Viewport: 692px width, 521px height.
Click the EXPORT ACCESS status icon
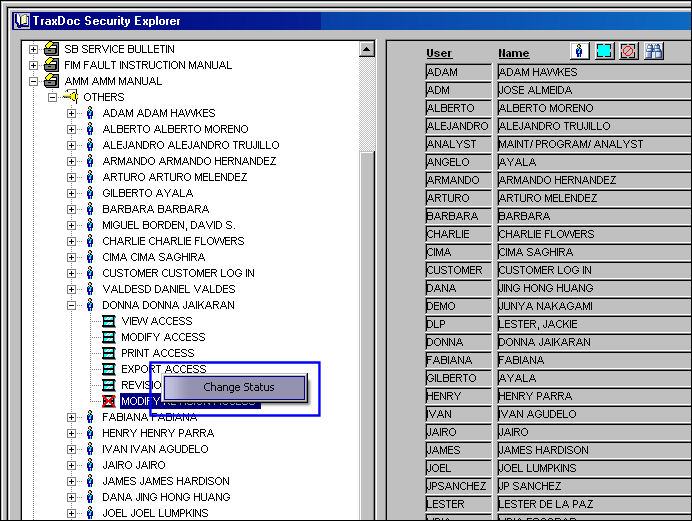pos(109,369)
